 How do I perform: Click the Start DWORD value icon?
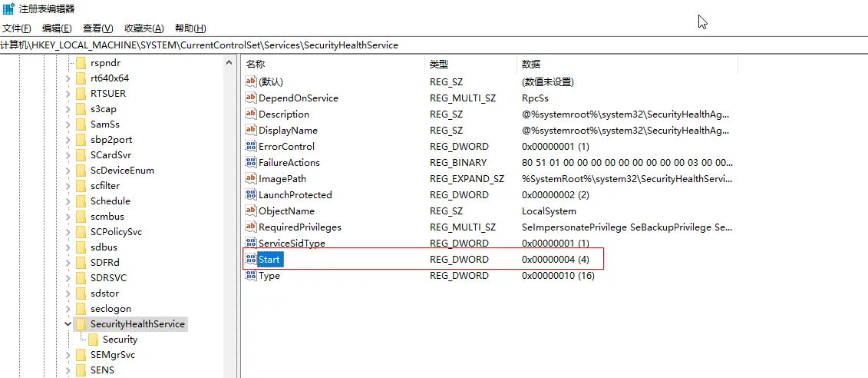250,260
